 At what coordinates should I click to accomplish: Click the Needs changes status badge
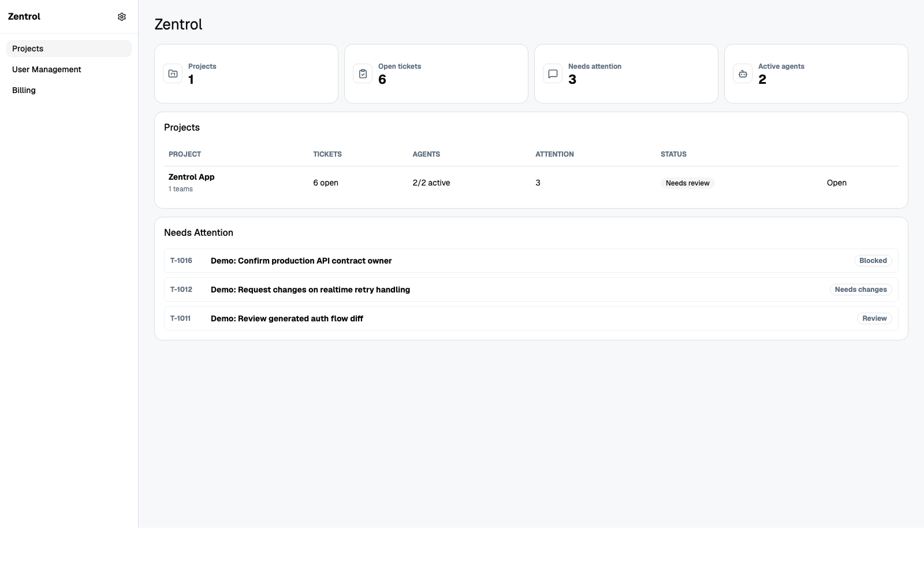pos(860,290)
